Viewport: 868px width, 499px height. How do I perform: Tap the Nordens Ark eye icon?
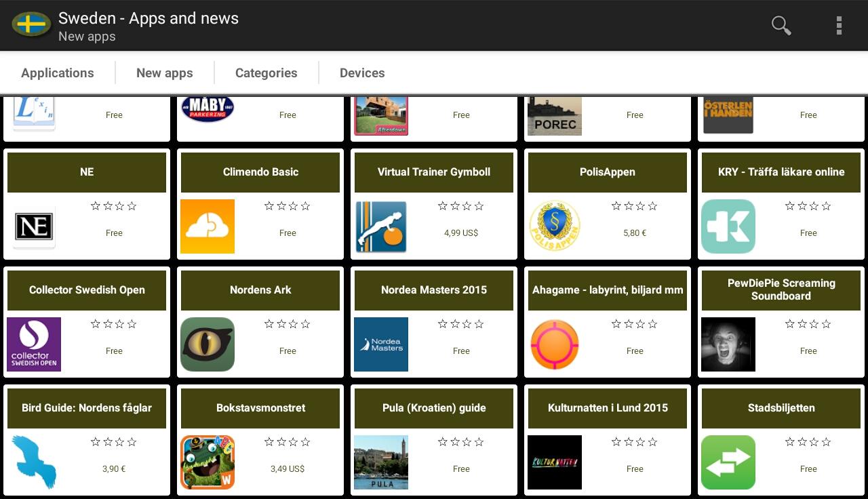click(x=208, y=344)
